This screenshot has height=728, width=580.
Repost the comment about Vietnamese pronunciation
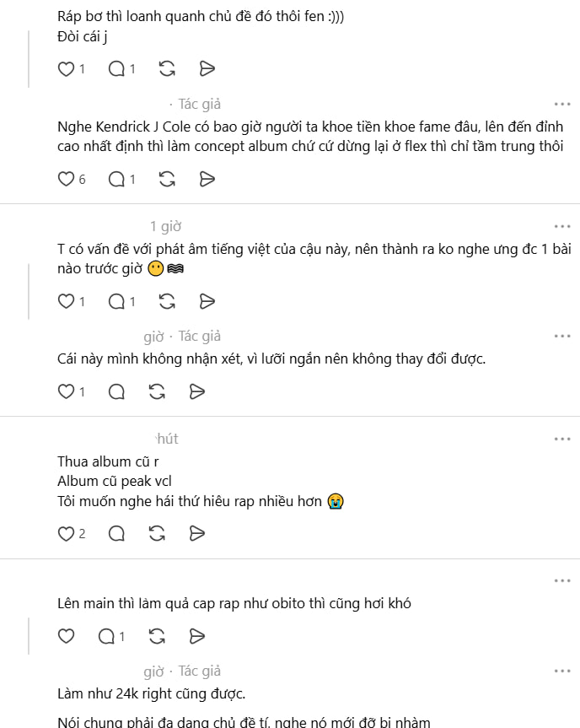165,301
